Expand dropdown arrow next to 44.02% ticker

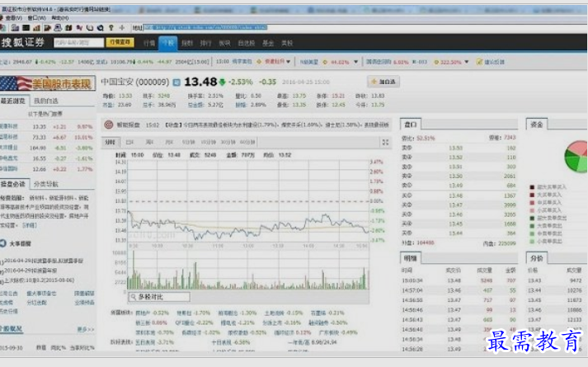355,62
